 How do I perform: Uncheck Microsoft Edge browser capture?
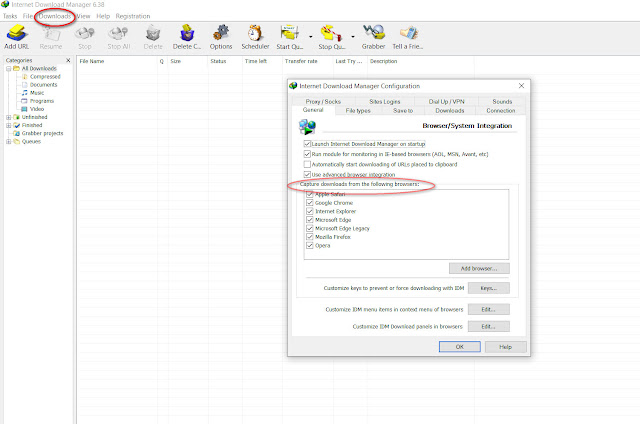pos(310,220)
